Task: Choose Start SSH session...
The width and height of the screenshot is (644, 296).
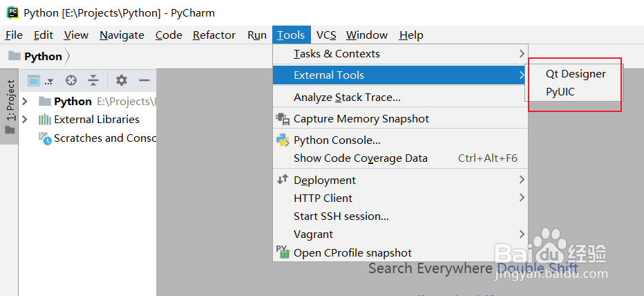Action: point(400,216)
